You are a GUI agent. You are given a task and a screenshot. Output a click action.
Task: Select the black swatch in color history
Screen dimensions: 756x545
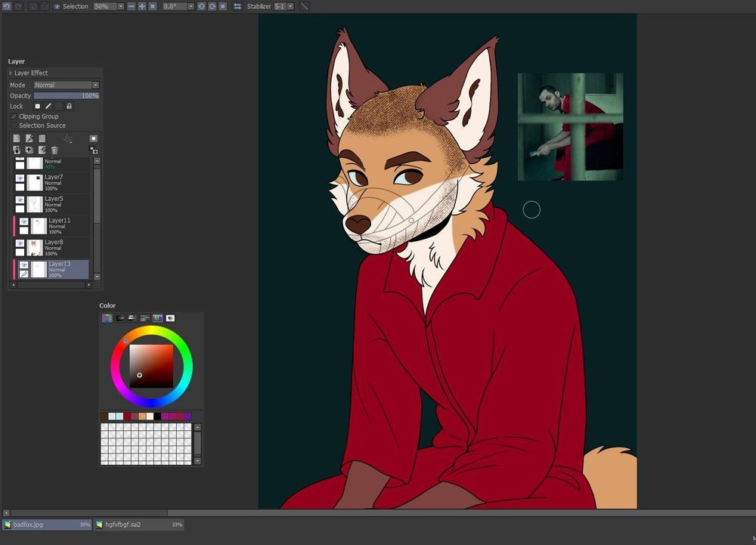[x=157, y=416]
